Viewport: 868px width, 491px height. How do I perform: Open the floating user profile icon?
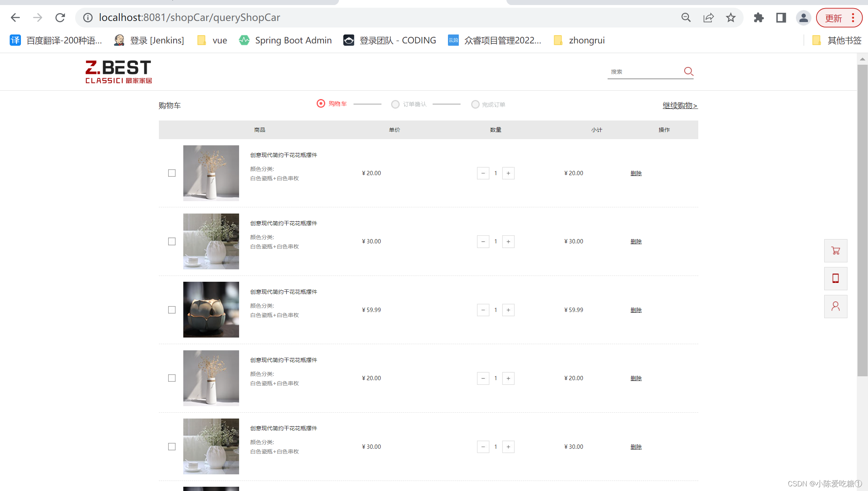[835, 306]
